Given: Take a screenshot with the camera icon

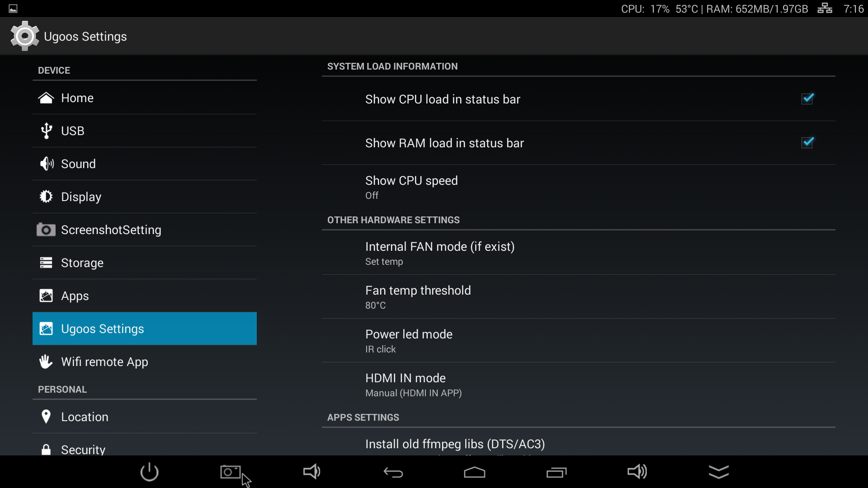Looking at the screenshot, I should [231, 472].
